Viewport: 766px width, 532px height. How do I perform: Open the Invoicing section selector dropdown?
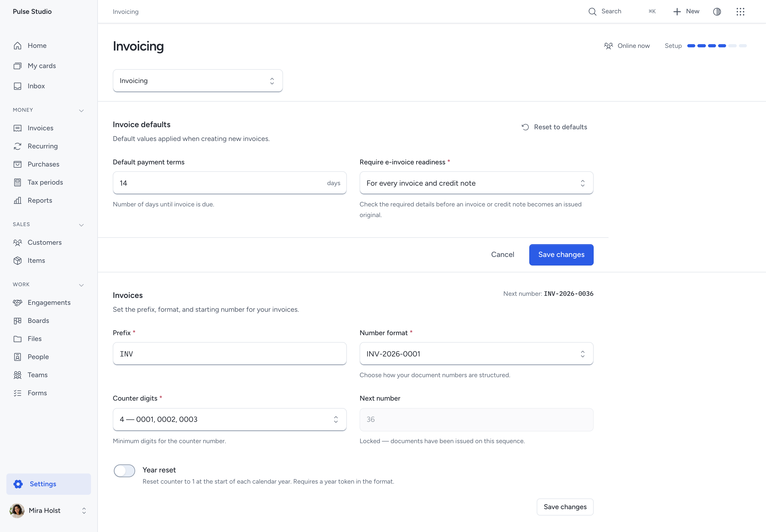point(198,81)
